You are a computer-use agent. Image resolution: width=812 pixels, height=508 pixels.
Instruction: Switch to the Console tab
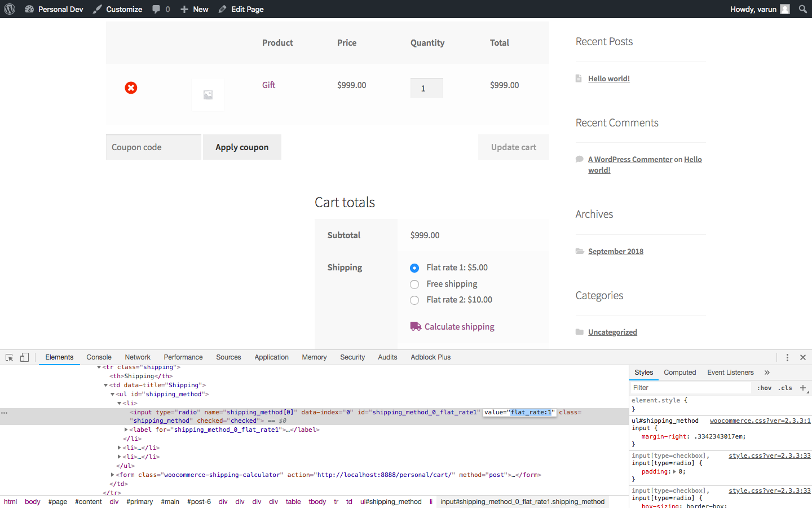coord(99,357)
